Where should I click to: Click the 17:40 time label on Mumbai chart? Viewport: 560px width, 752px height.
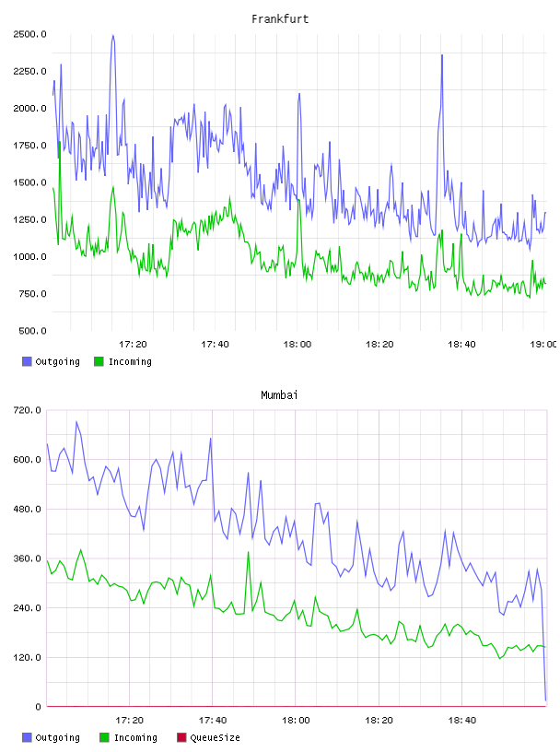[213, 721]
